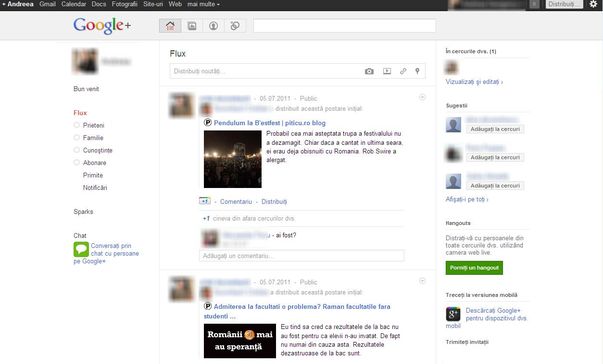Click profile photo in left sidebar
The width and height of the screenshot is (603, 364).
85,61
